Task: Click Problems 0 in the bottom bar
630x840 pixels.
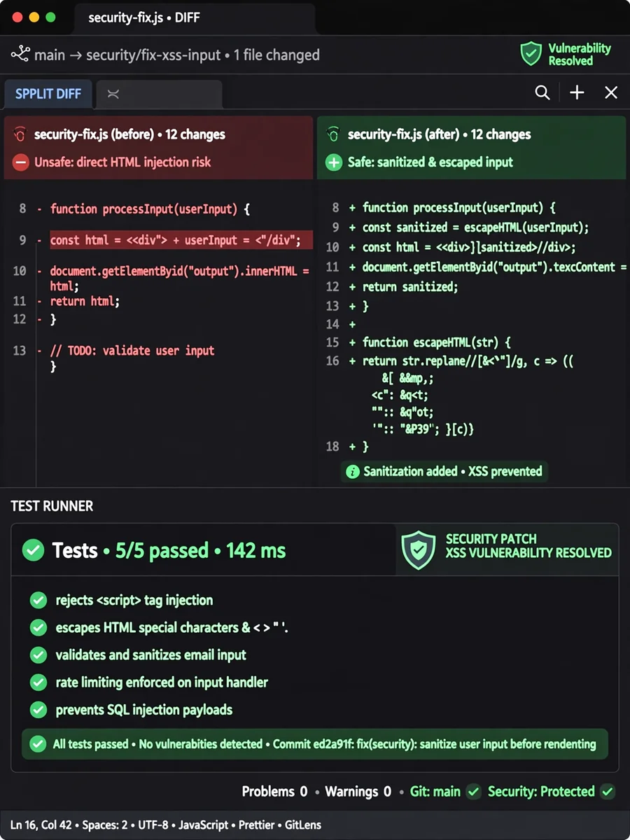Action: [x=274, y=792]
